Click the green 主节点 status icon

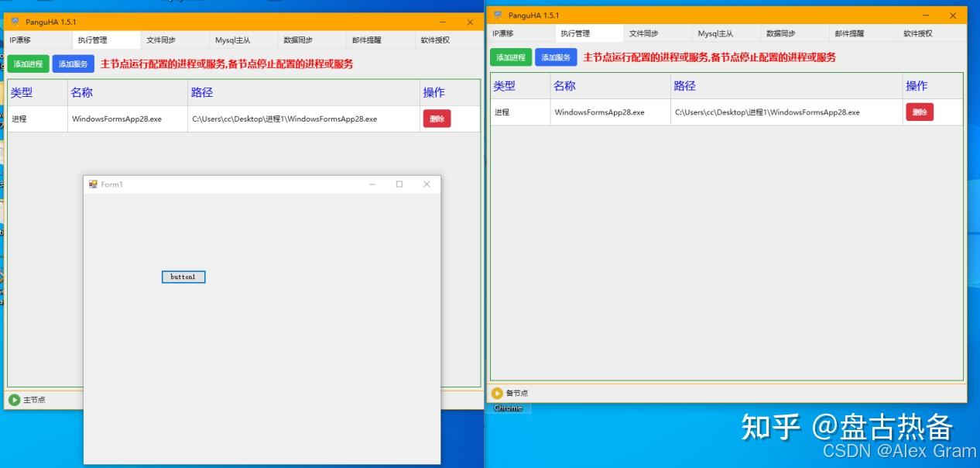(x=15, y=400)
